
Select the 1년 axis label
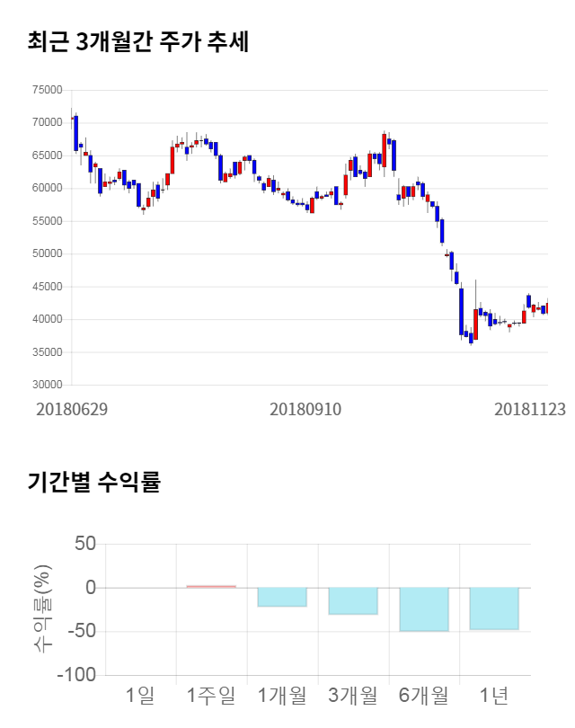pyautogui.click(x=494, y=695)
